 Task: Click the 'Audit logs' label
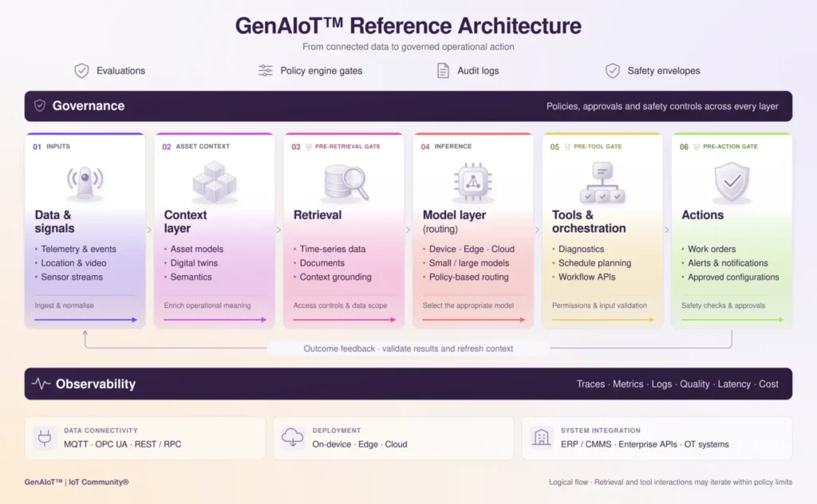[478, 71]
